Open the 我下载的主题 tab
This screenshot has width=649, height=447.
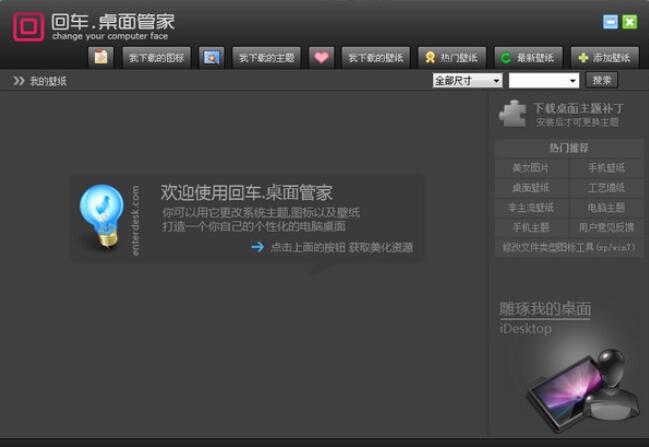tap(267, 57)
